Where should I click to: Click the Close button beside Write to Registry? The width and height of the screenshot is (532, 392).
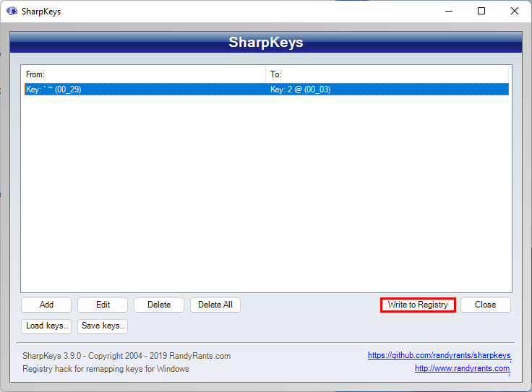[485, 305]
